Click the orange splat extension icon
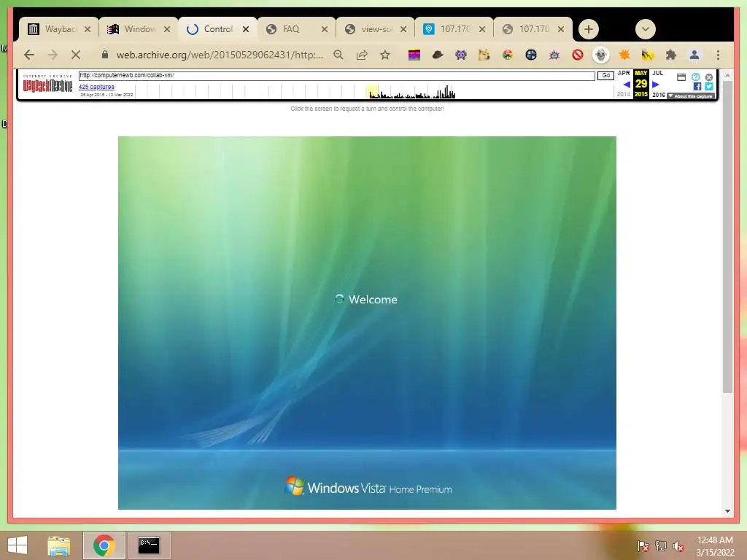 [624, 55]
